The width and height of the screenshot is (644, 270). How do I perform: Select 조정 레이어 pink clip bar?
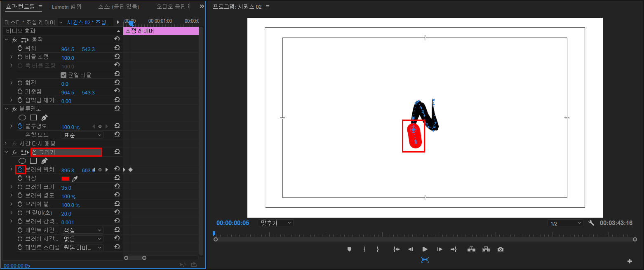(x=161, y=31)
